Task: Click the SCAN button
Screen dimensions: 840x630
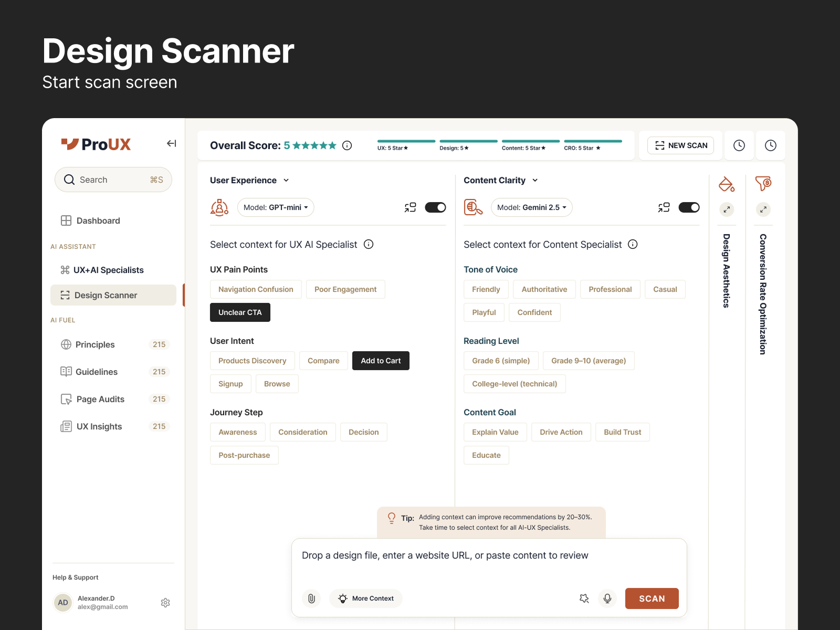Action: (x=652, y=598)
